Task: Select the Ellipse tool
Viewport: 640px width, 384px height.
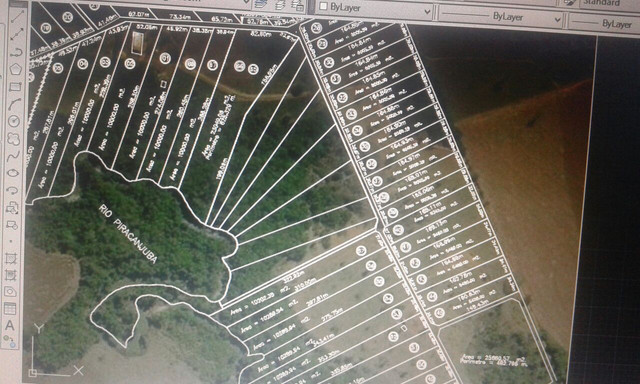Action: pyautogui.click(x=13, y=173)
